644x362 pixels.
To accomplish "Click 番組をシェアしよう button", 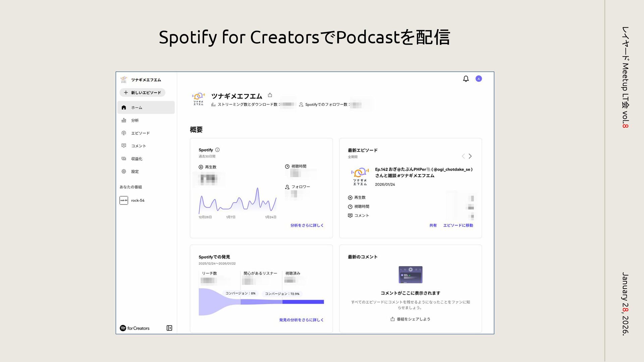I will (410, 319).
